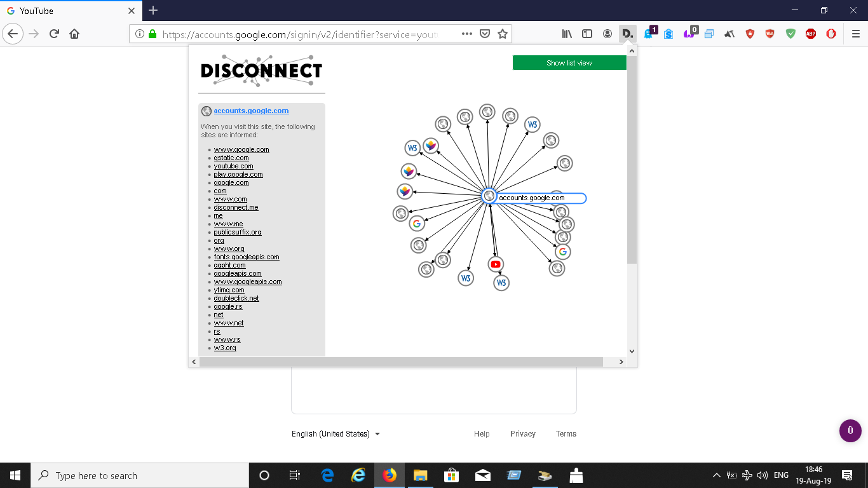The image size is (868, 488).
Task: Open Internet Explorer from taskbar
Action: pyautogui.click(x=359, y=475)
